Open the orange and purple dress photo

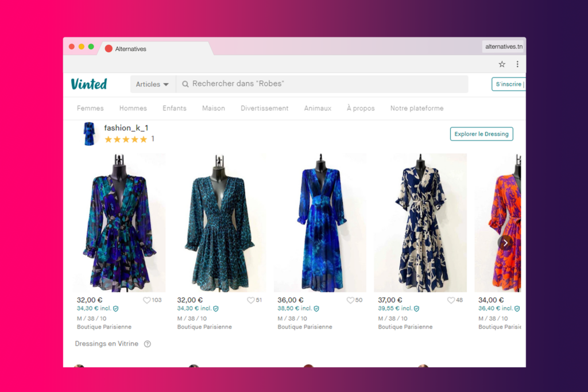[498, 223]
